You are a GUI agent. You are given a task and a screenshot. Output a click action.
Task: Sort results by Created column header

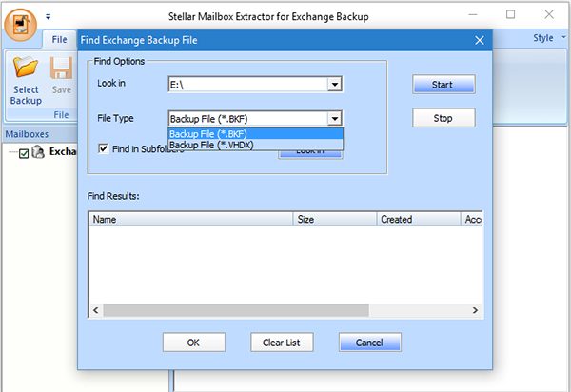[419, 219]
